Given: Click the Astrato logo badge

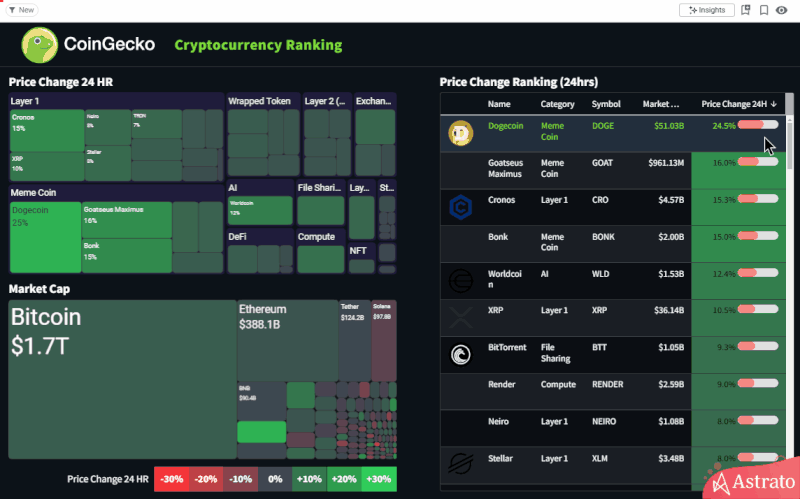Looking at the screenshot, I should (754, 482).
